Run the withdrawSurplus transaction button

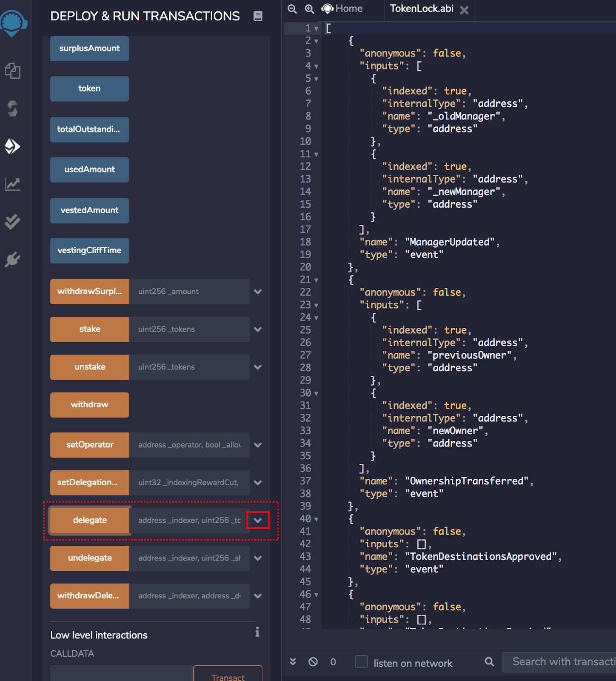(89, 292)
